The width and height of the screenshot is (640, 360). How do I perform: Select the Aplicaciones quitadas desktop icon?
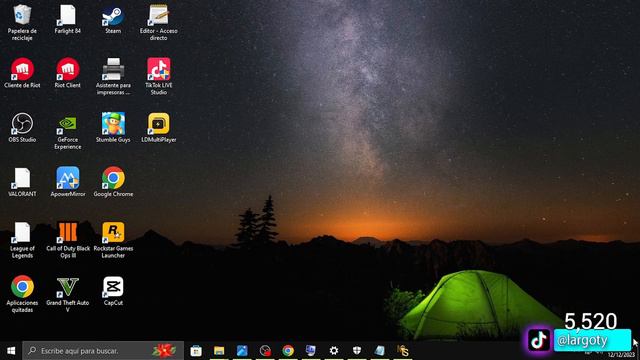tap(22, 295)
